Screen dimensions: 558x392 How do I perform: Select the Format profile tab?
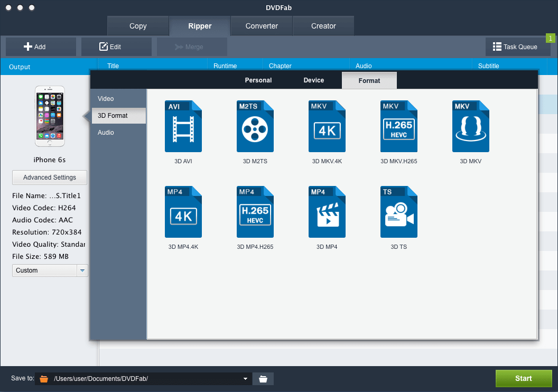point(369,81)
